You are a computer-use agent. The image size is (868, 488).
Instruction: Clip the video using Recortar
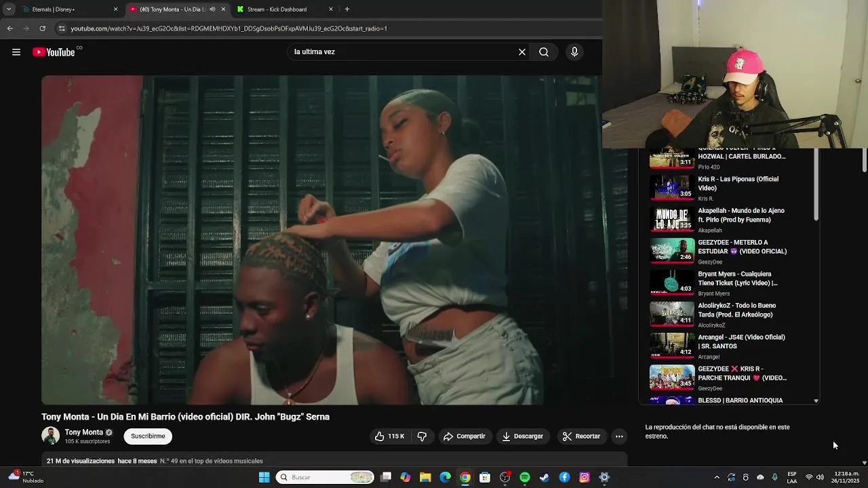coord(582,436)
